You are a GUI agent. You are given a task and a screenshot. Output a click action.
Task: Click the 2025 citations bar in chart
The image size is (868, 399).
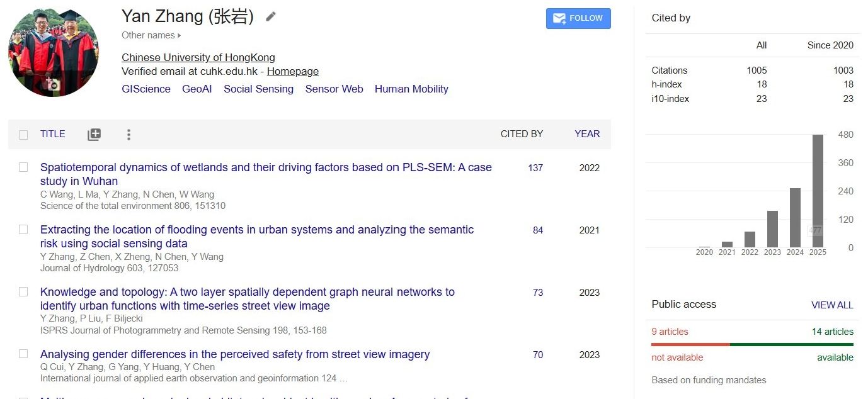point(818,191)
